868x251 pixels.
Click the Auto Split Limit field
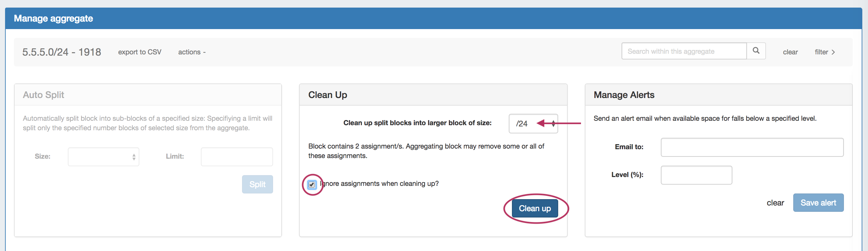coord(237,157)
